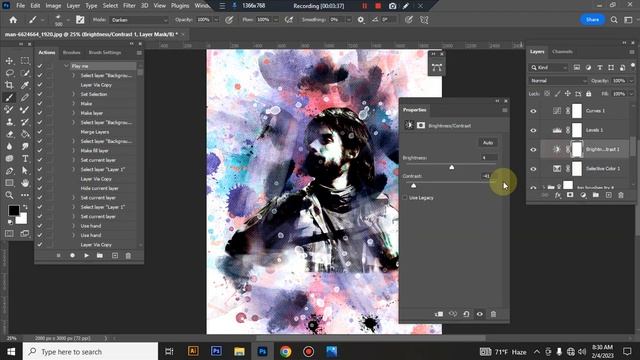Open the Filter menu
Screen dimensions: 640x360
(x=129, y=6)
